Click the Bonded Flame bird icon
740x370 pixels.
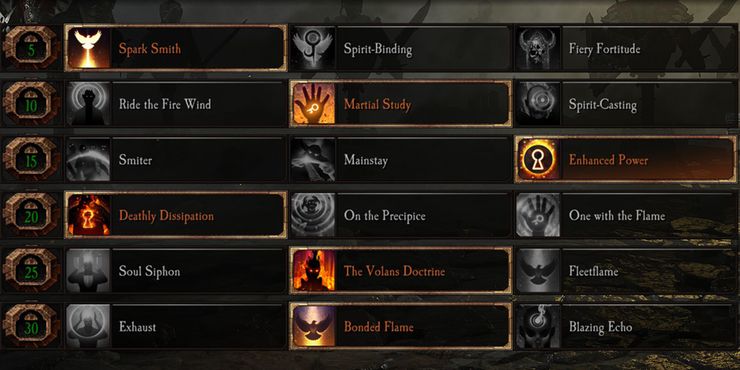pos(313,327)
